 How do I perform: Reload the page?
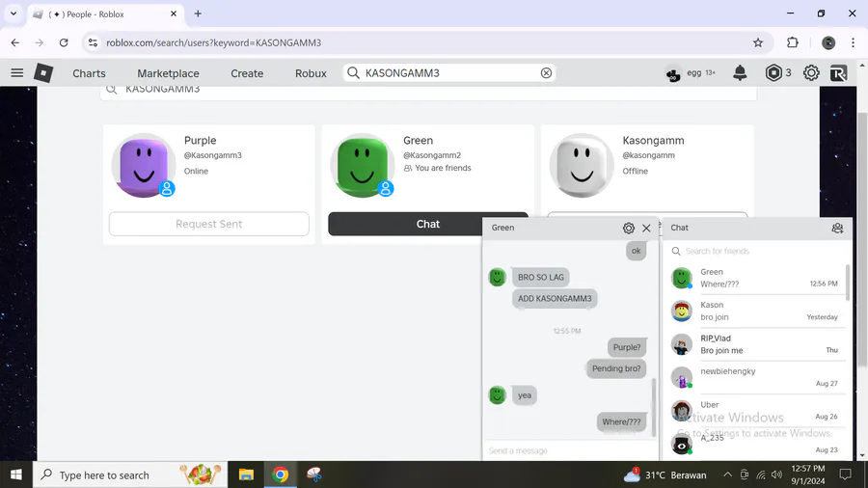pos(64,42)
